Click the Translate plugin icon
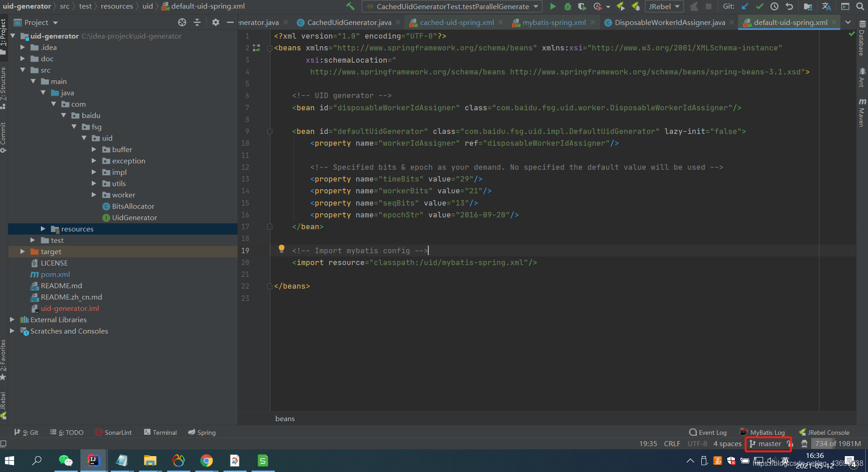Screen dimensions: 868x472 pos(826,6)
